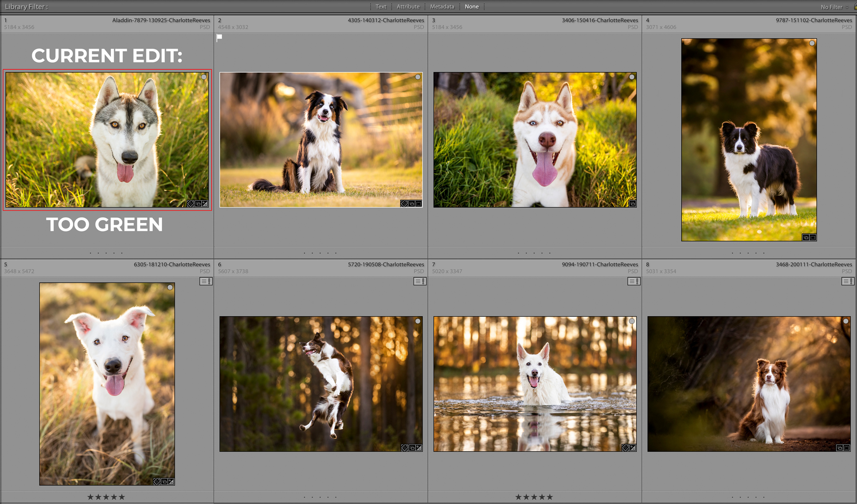Click keyword tag badge on Aladdin husky photo
Screen dimensions: 857x504
(x=190, y=204)
